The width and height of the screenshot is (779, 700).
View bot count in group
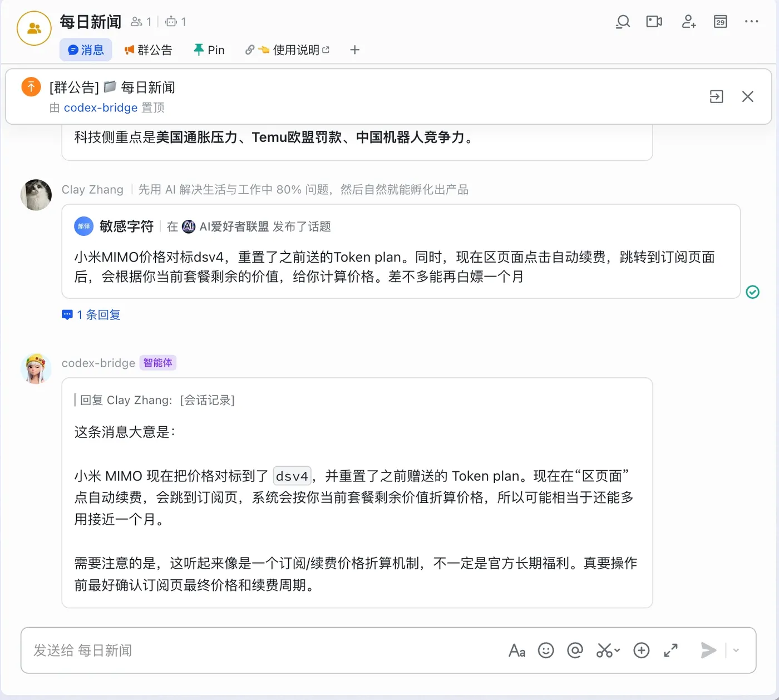point(176,22)
